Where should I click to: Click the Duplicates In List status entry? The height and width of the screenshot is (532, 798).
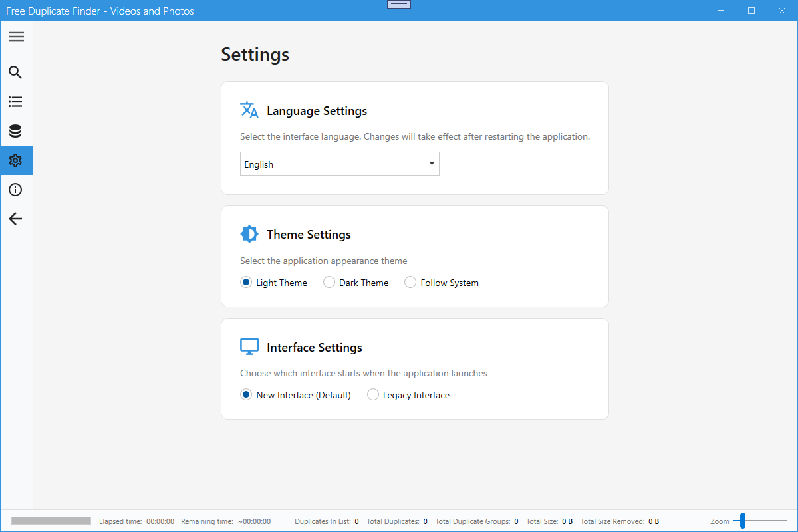point(327,521)
